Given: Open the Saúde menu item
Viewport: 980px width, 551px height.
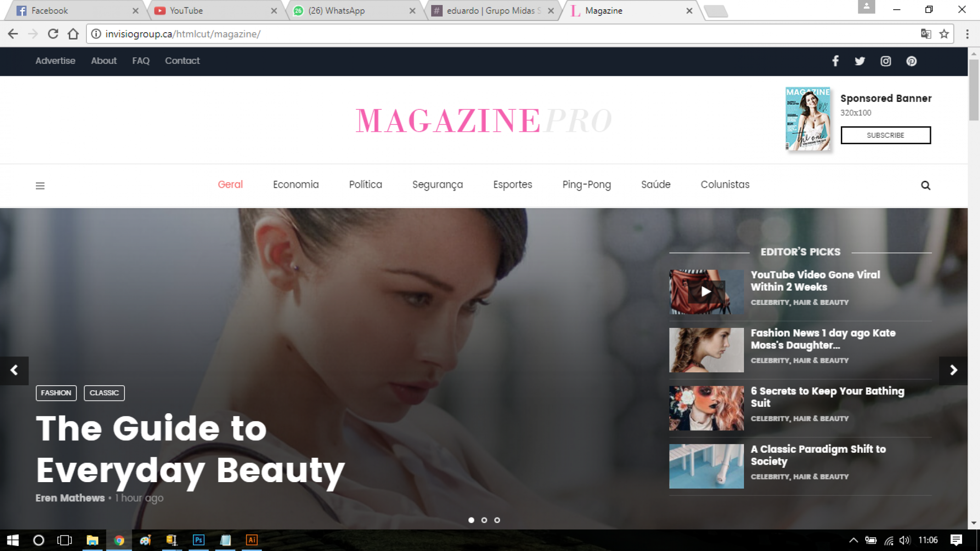Looking at the screenshot, I should [x=656, y=185].
